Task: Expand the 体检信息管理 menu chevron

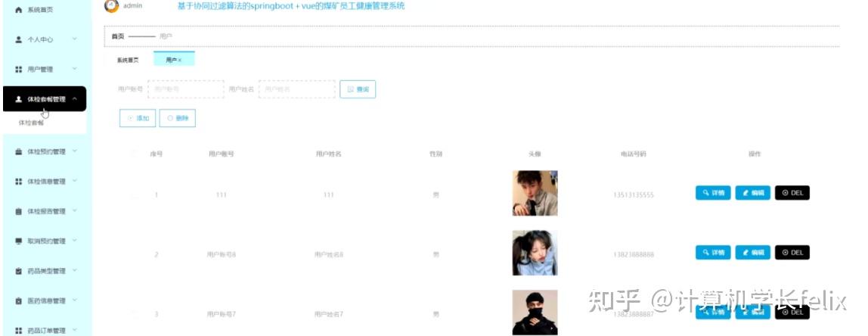Action: pos(75,181)
